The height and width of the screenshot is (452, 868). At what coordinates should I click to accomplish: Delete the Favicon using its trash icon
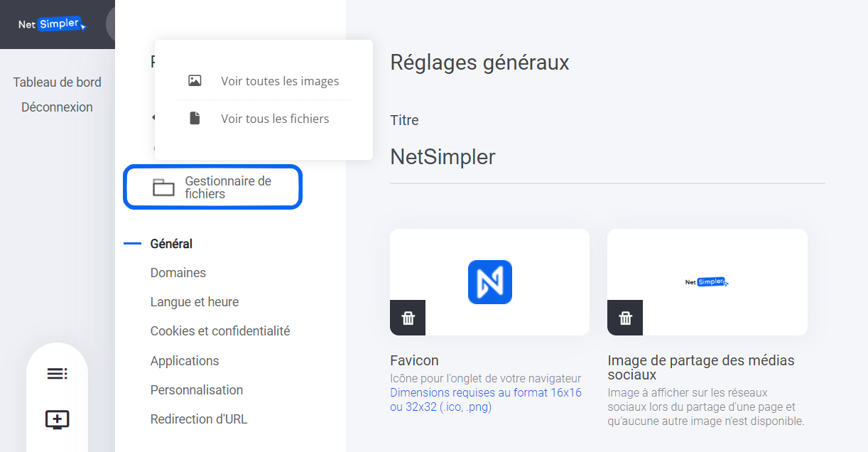[408, 318]
